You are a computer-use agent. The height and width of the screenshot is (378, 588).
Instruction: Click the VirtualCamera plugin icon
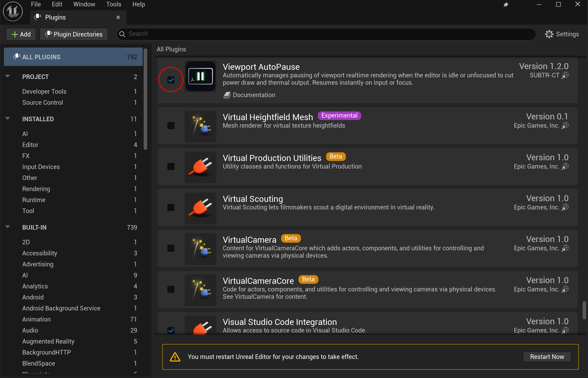coord(200,249)
